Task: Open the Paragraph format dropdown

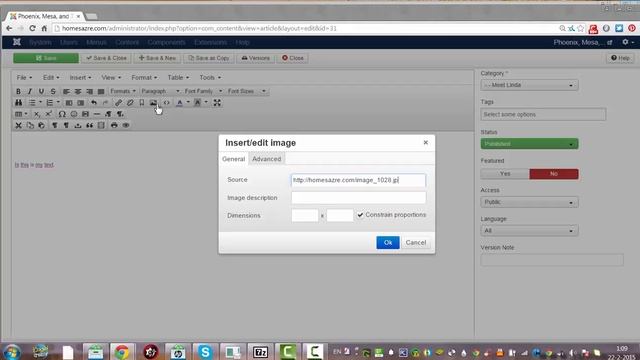Action: [160, 91]
